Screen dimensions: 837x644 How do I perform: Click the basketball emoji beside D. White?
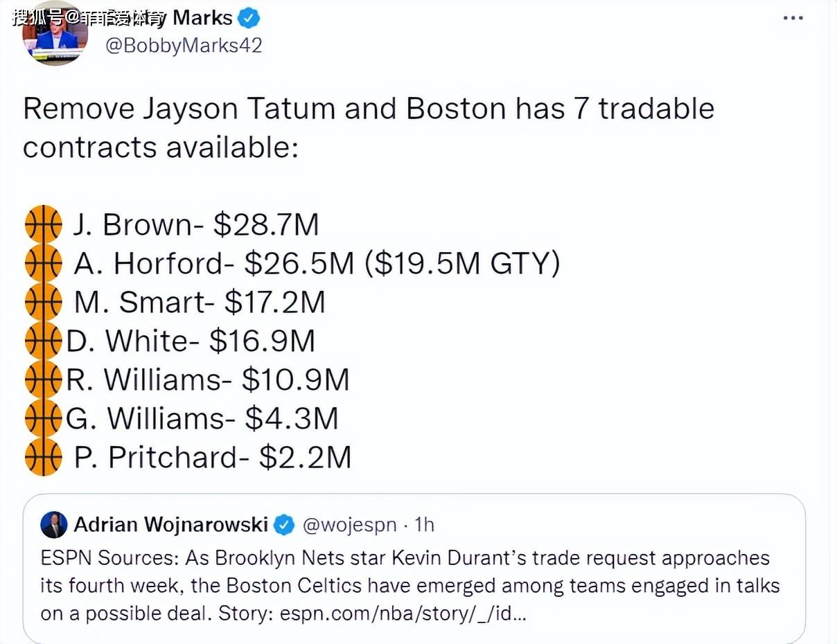[x=43, y=340]
